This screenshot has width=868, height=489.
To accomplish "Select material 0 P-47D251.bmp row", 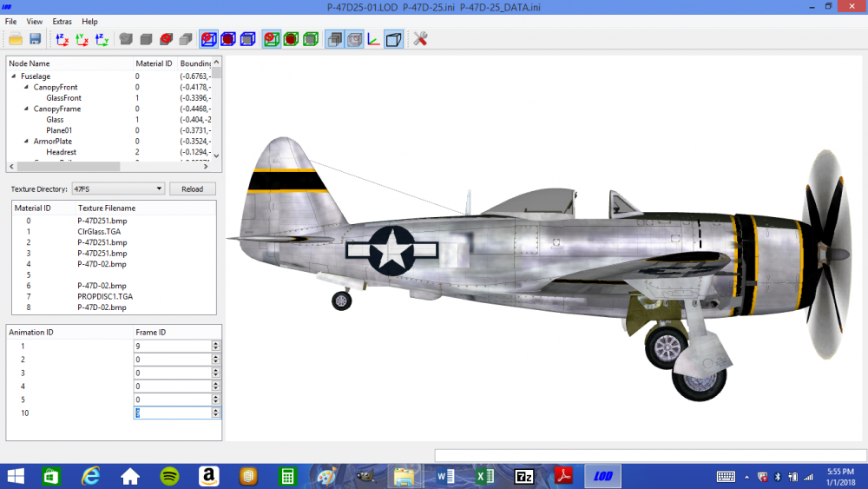I will click(x=114, y=221).
